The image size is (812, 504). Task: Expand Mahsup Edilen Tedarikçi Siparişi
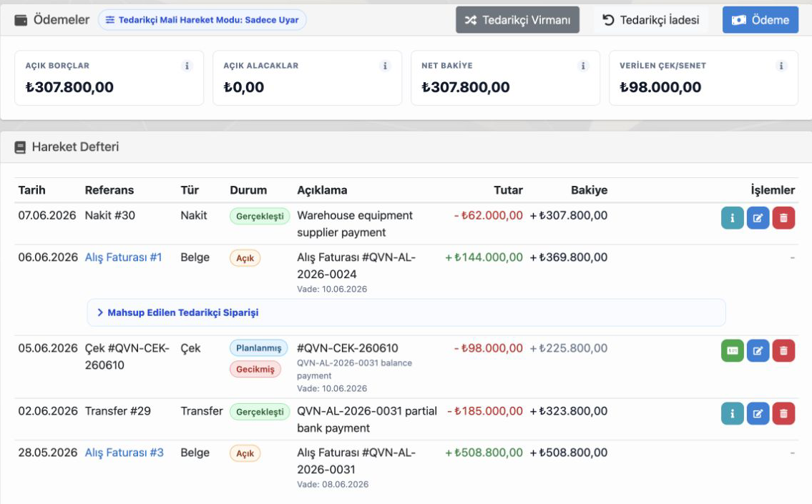(x=406, y=312)
